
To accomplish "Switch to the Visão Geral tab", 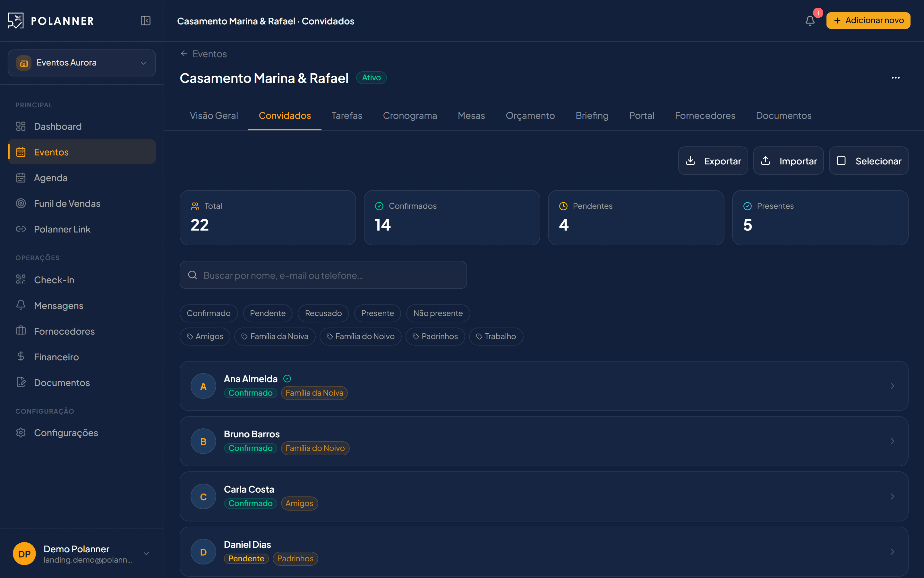I will pos(214,116).
